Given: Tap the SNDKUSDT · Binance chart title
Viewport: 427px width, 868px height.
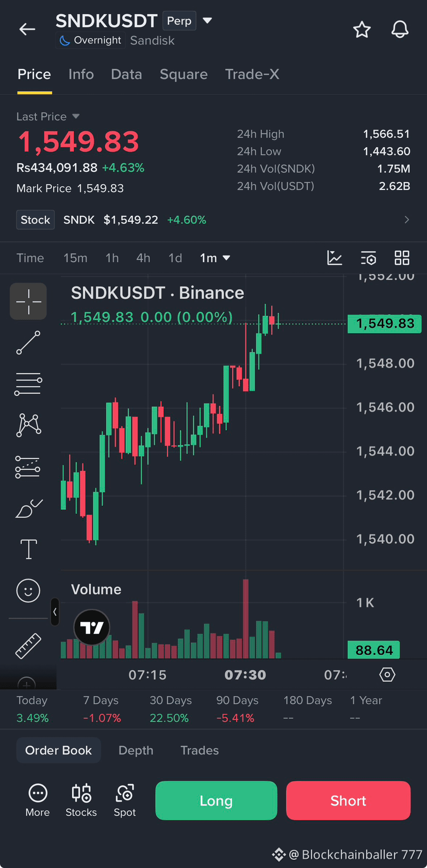Looking at the screenshot, I should (x=157, y=293).
